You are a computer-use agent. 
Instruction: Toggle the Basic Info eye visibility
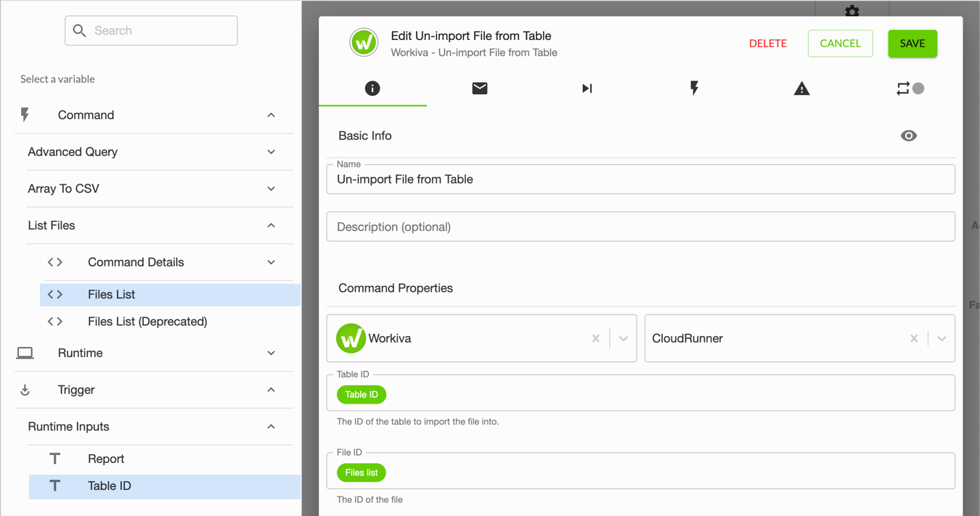tap(909, 136)
